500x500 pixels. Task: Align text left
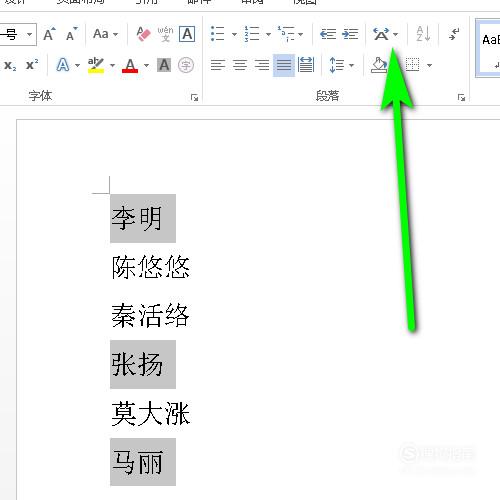click(218, 65)
